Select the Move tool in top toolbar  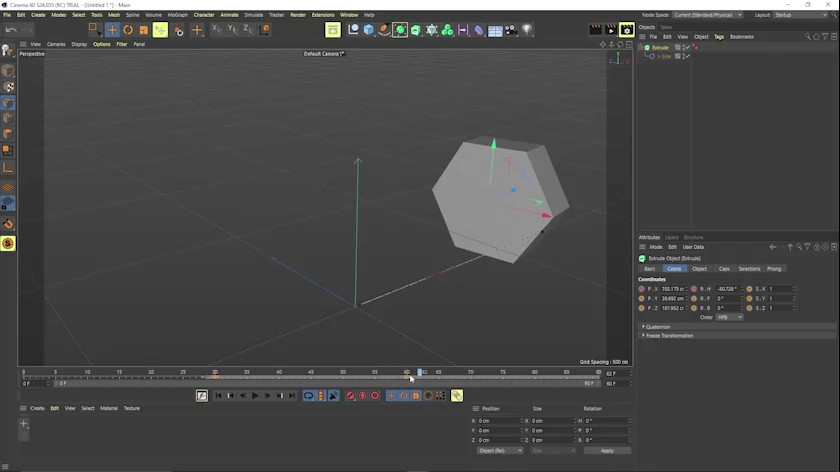112,30
